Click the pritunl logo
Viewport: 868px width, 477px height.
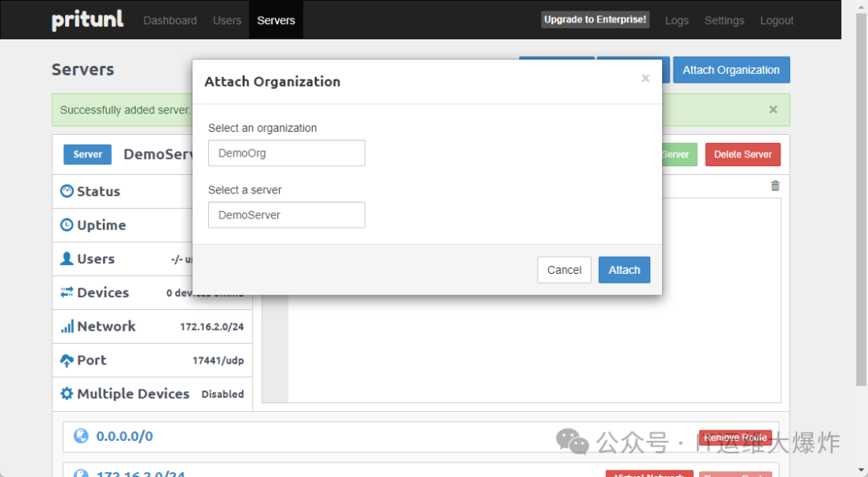[x=88, y=20]
